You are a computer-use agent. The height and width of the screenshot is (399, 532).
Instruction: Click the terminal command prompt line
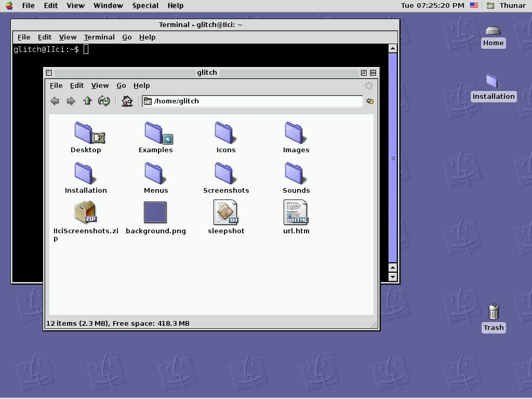[x=51, y=49]
